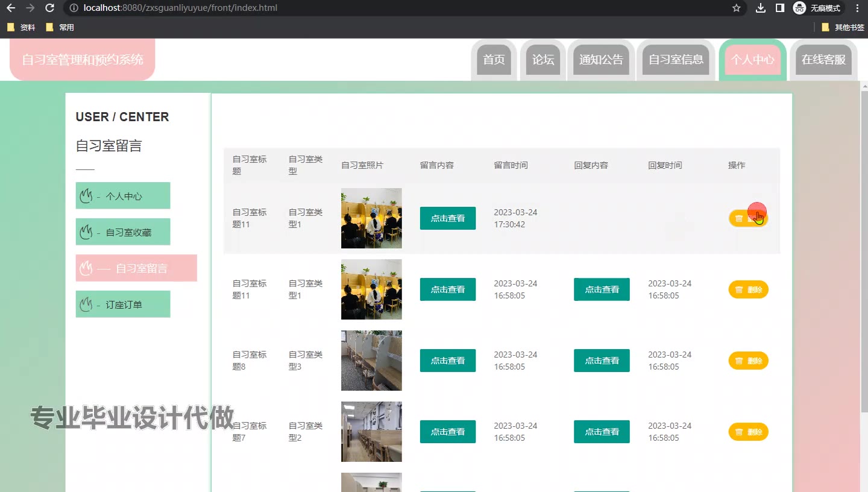Open 在线客服 navigation tab
This screenshot has height=492, width=868.
click(823, 60)
